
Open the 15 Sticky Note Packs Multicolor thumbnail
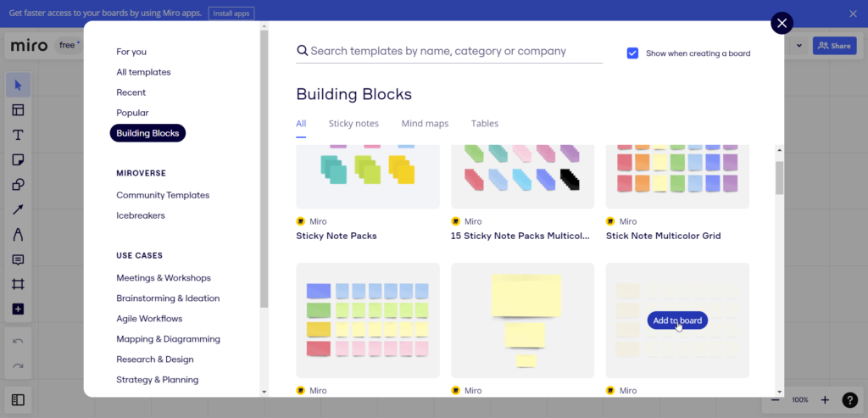pyautogui.click(x=522, y=176)
